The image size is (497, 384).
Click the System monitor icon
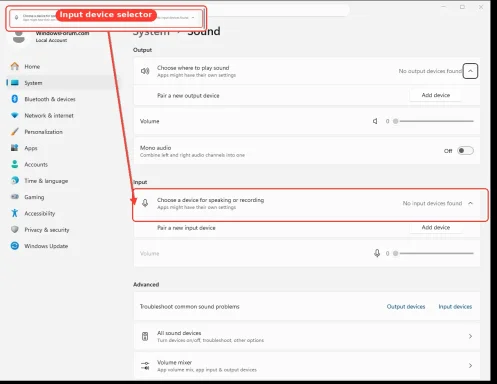point(15,83)
